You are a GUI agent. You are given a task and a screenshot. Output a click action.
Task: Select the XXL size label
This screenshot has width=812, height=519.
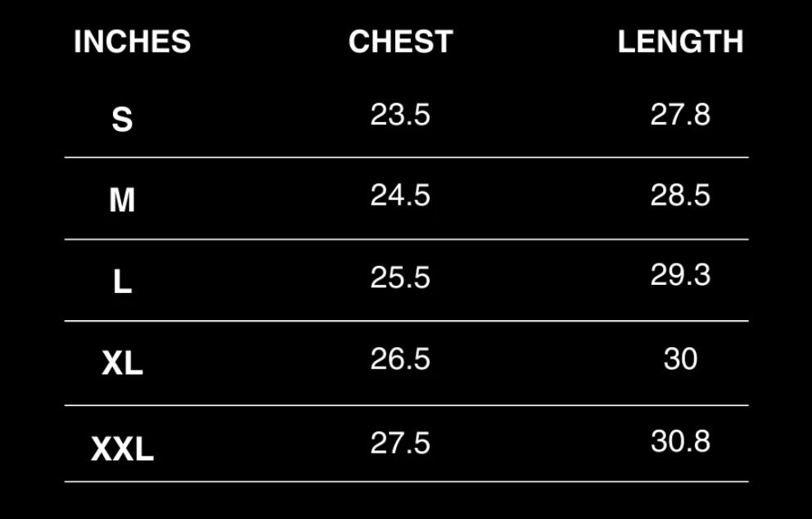[x=122, y=449]
